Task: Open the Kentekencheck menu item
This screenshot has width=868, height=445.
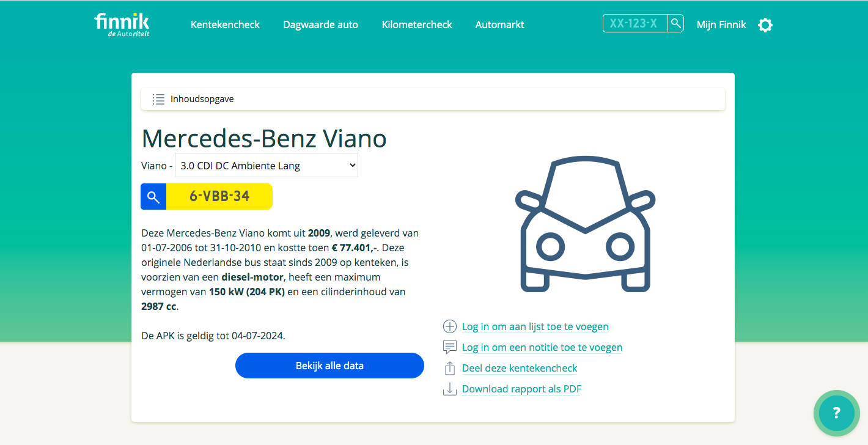Action: pyautogui.click(x=225, y=25)
